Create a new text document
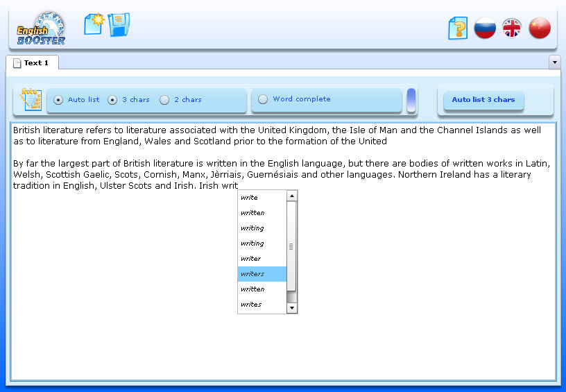Viewport: 566px width, 392px height. (94, 24)
